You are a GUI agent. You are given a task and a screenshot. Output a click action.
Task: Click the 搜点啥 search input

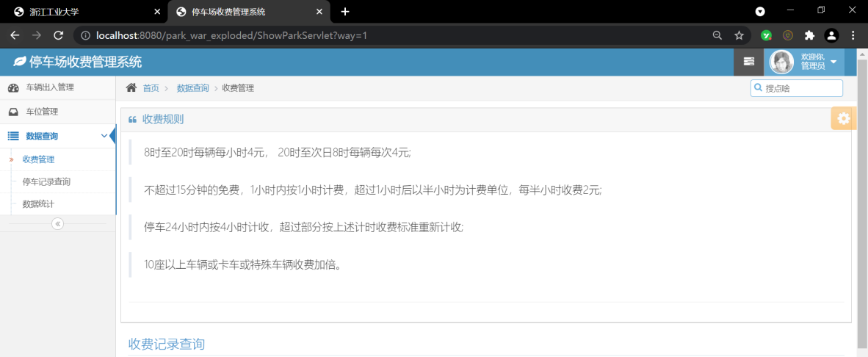pos(797,88)
